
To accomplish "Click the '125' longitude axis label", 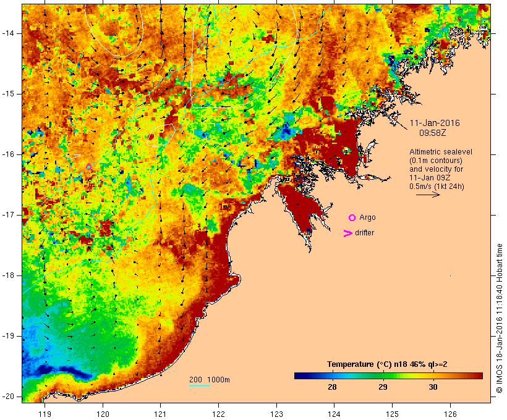I will click(x=392, y=414).
